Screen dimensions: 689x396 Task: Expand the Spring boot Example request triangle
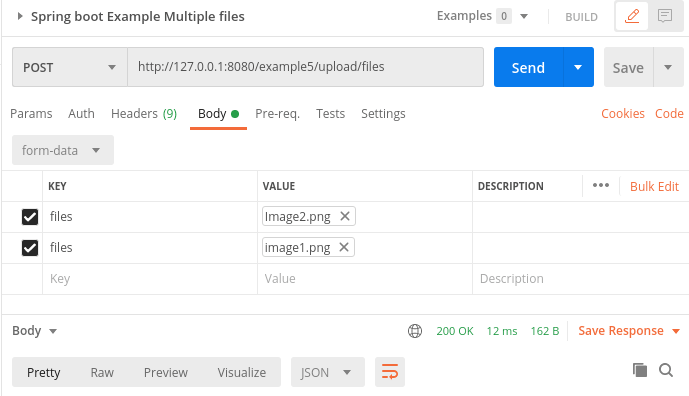click(x=19, y=17)
